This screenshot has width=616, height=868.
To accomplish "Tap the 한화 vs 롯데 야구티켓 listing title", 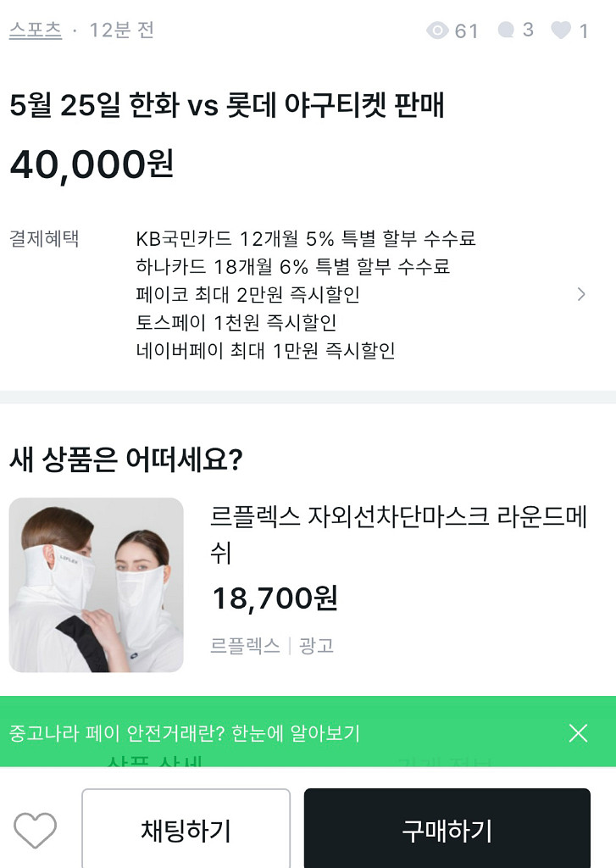I will coord(227,107).
